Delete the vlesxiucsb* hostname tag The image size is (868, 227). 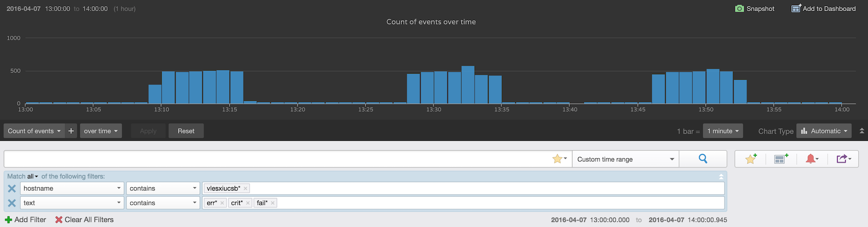coord(246,189)
